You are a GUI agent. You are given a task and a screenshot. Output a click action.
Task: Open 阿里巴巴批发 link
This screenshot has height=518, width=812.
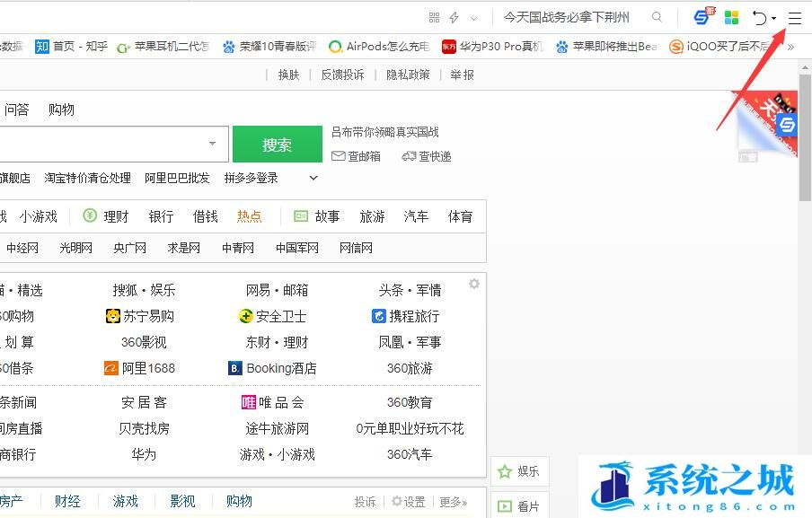tap(177, 178)
